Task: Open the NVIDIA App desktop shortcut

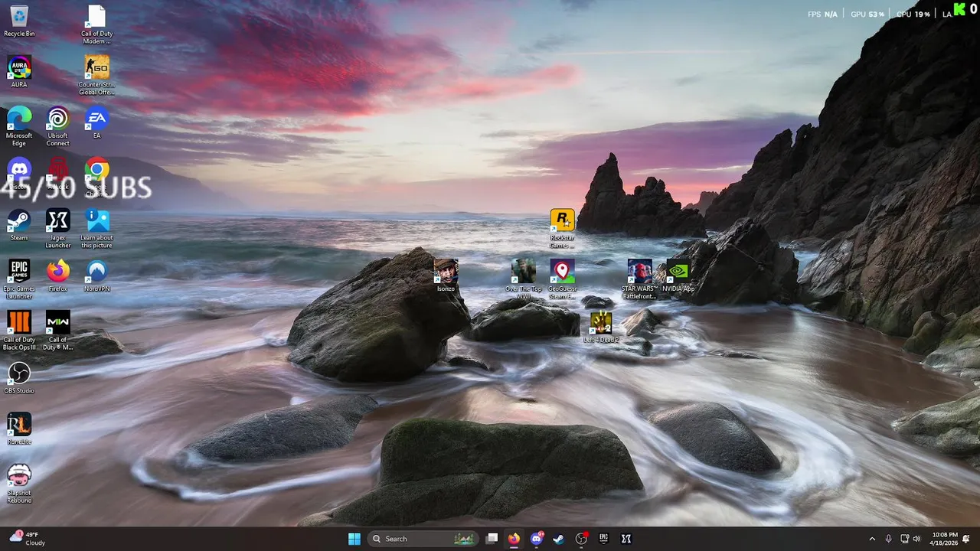Action: 678,275
